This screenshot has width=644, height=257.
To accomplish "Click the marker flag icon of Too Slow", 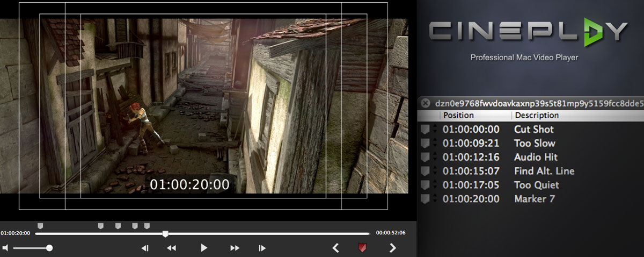I will point(425,144).
